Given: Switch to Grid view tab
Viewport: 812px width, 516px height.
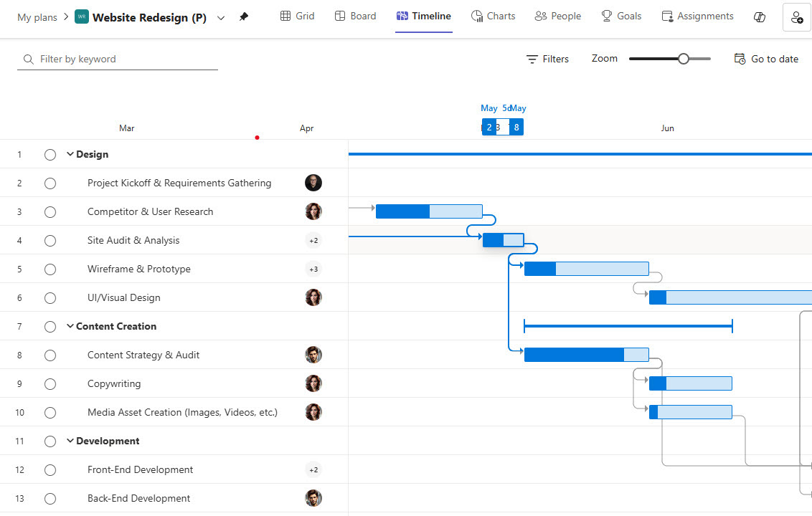Looking at the screenshot, I should (x=297, y=16).
